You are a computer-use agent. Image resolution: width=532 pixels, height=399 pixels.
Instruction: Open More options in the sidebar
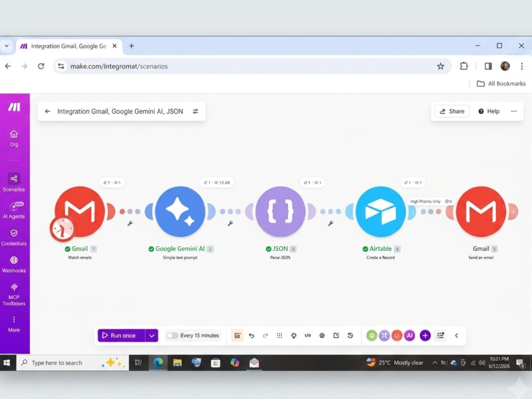click(14, 325)
